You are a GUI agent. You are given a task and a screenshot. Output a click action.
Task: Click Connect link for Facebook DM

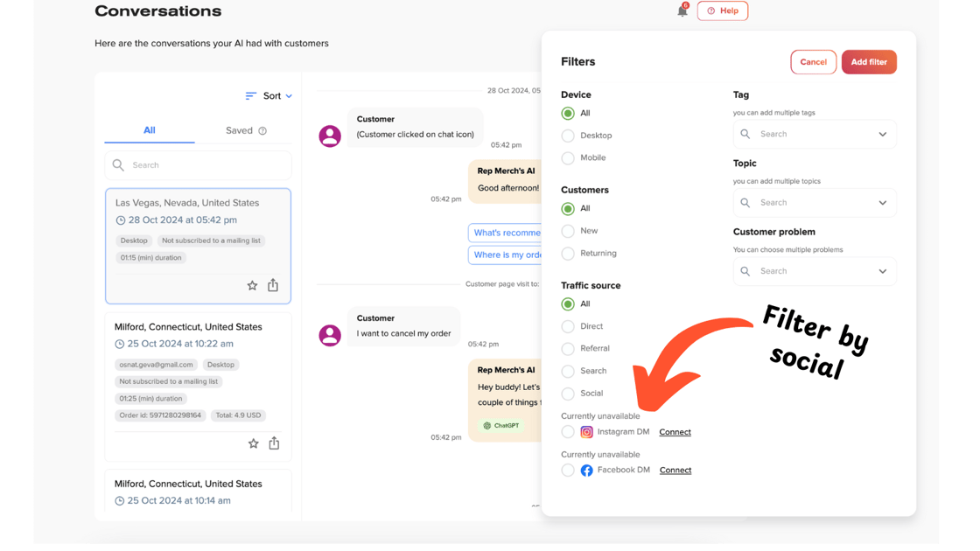pos(675,470)
